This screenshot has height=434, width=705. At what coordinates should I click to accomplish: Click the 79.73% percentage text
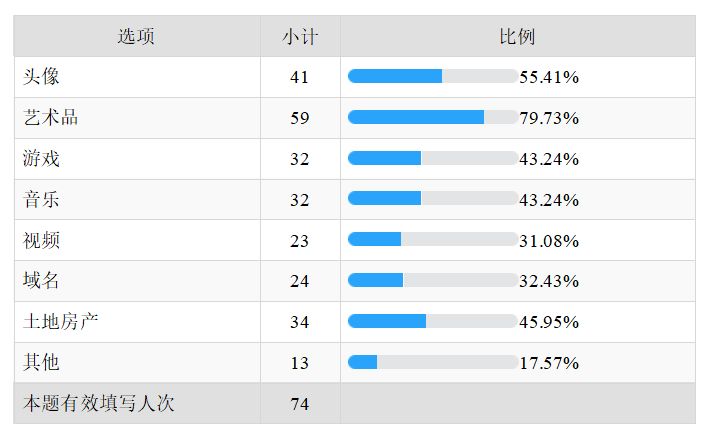point(549,118)
